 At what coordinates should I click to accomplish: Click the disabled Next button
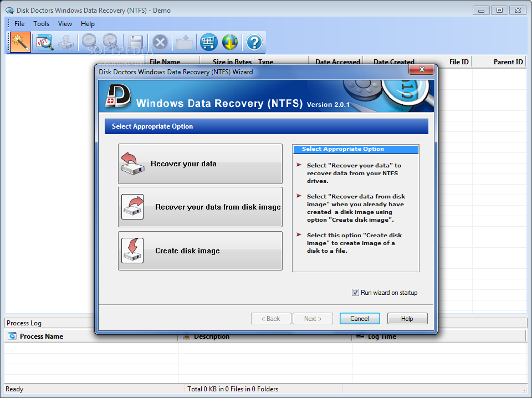coord(313,319)
